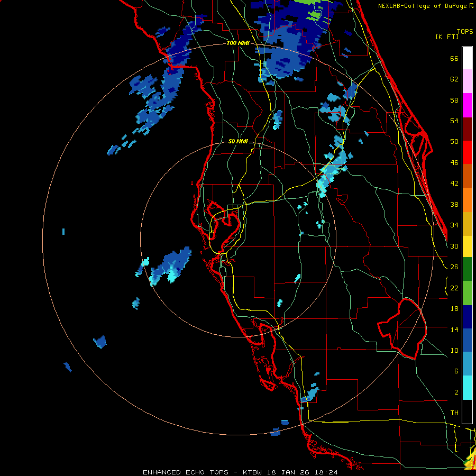This screenshot has height=476, width=476.
Task: Click the Lake Okeechobee outline on the map
Action: point(402,328)
